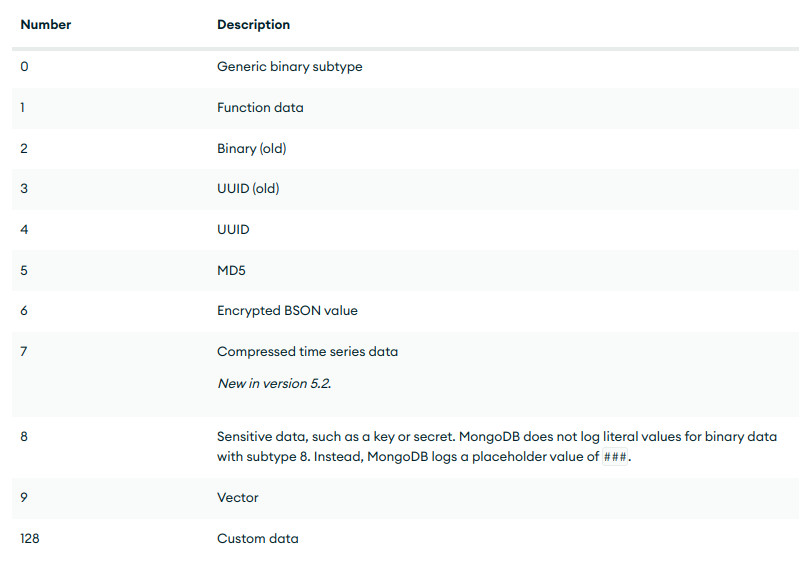
Task: Click the Sensitive data description paragraph
Action: [x=497, y=447]
